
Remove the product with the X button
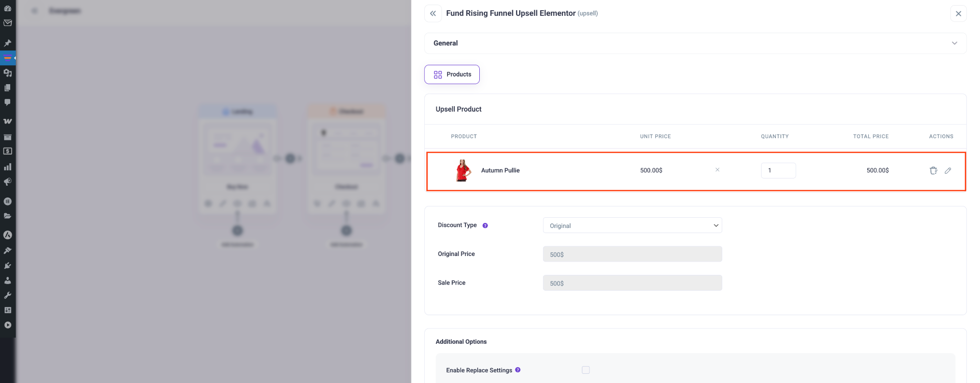click(x=717, y=170)
